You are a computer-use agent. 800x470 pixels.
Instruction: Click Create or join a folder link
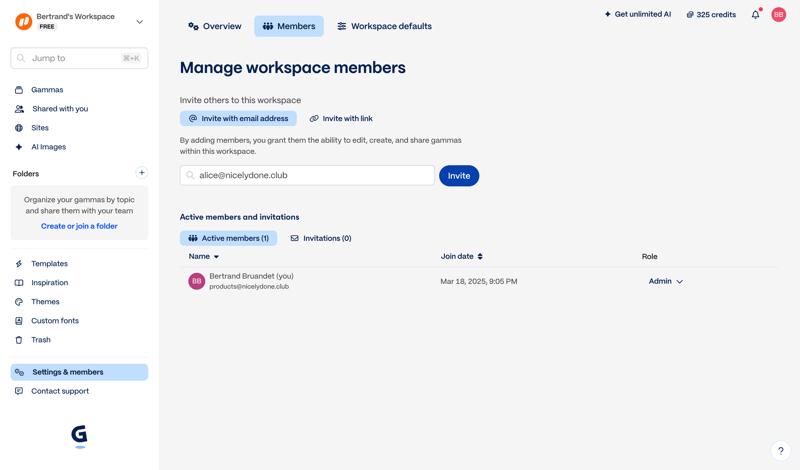pyautogui.click(x=79, y=226)
